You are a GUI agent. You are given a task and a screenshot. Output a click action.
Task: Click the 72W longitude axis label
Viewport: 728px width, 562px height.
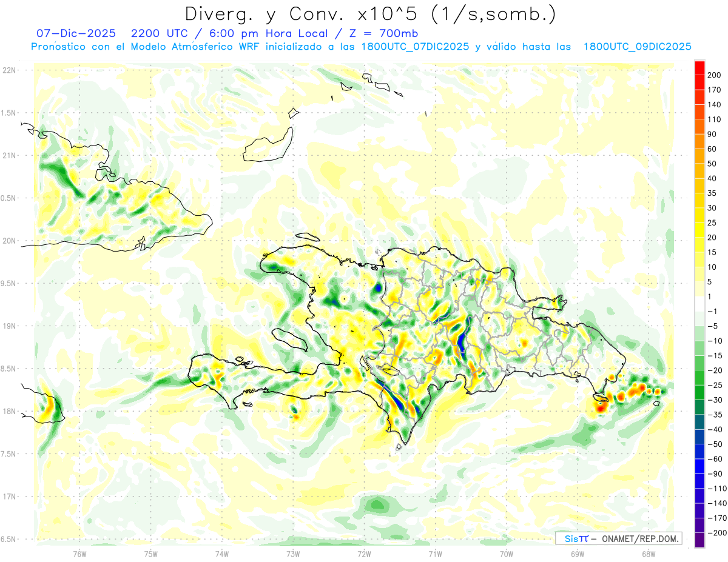click(364, 554)
